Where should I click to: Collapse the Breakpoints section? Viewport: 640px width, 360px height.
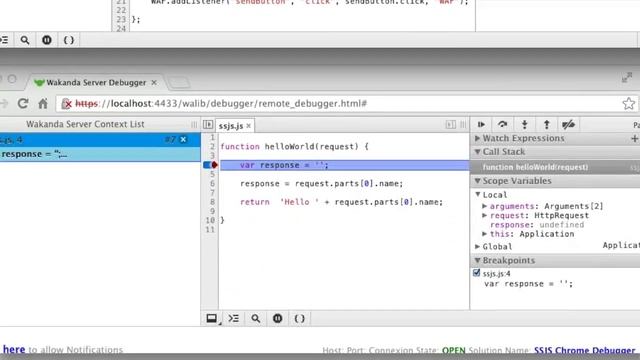click(478, 260)
